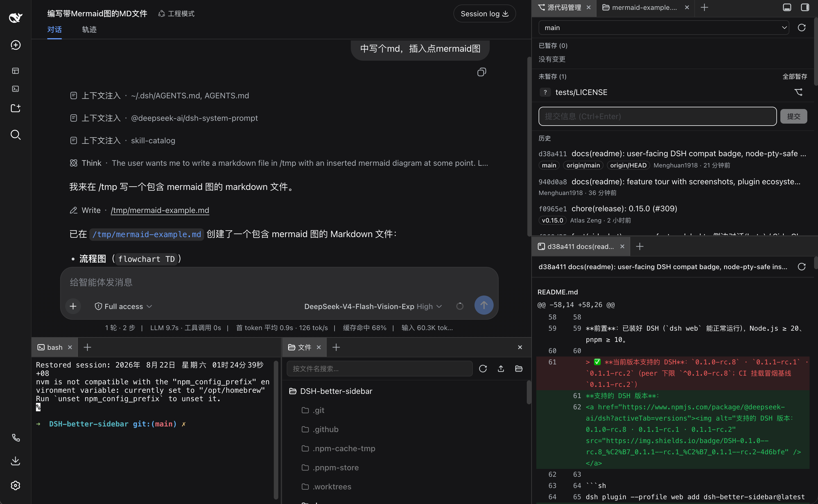Open the terminal icon in left sidebar
818x504 pixels.
pos(15,89)
